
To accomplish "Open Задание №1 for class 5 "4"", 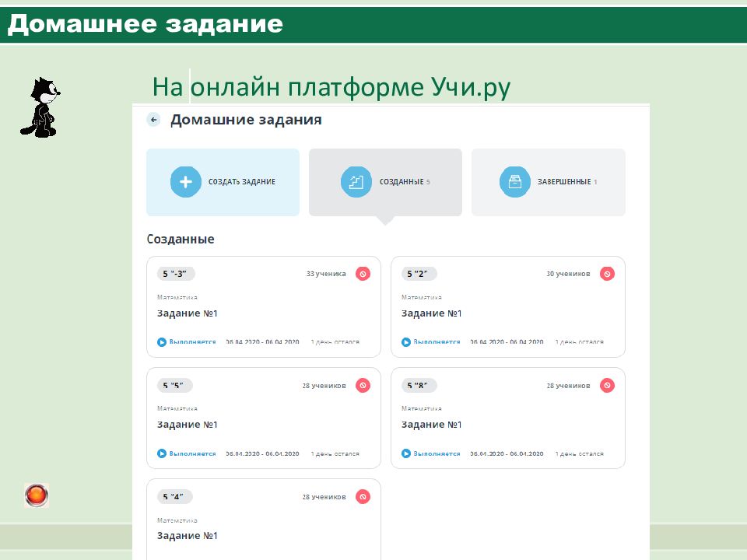I will pos(188,536).
